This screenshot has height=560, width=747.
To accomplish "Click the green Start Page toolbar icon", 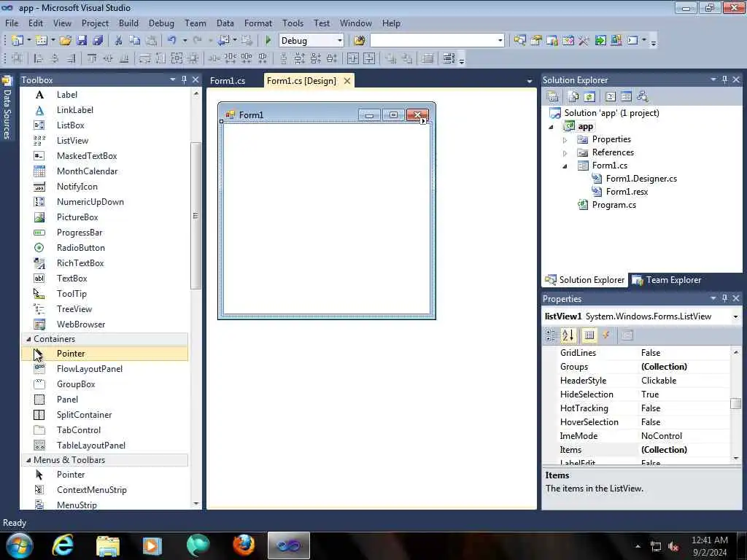I will click(600, 41).
